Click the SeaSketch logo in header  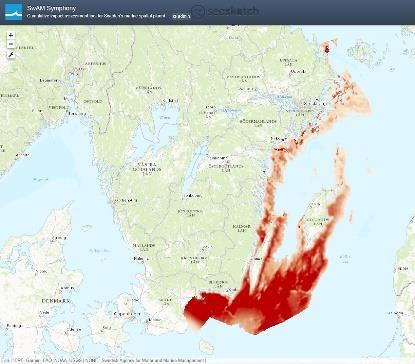point(226,11)
